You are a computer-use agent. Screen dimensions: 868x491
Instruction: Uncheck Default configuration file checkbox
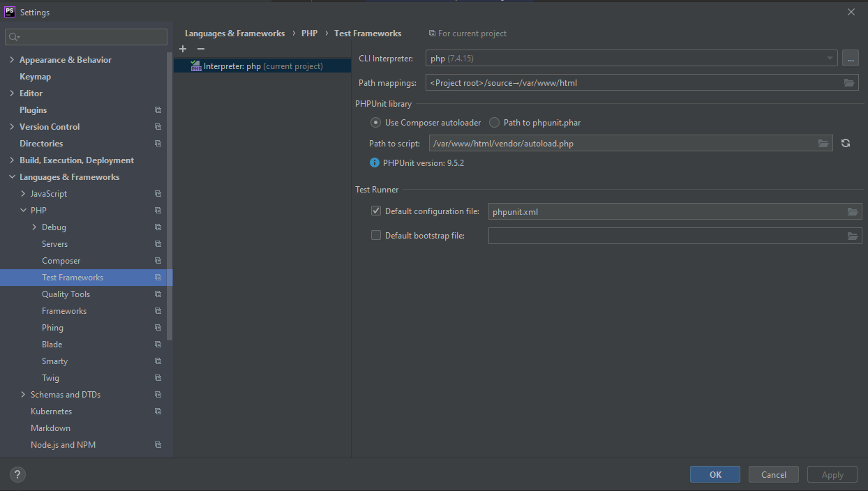(376, 211)
